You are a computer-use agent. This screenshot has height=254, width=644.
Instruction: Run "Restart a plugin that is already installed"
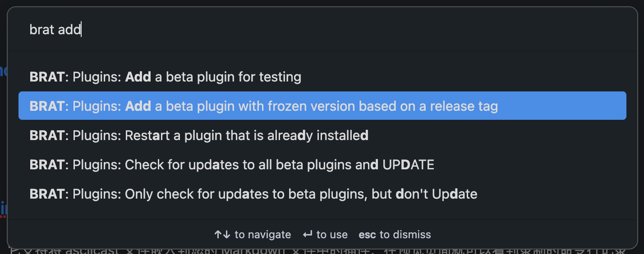click(199, 135)
